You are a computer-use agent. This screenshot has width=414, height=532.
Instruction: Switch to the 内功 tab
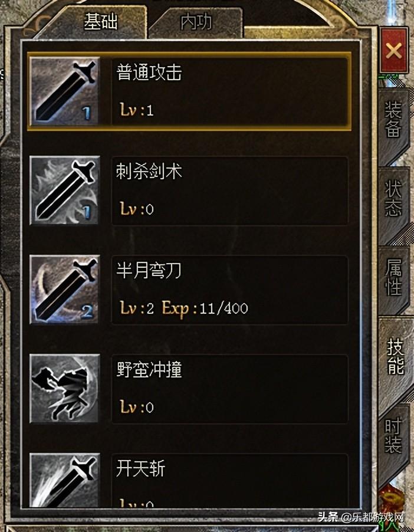(196, 22)
